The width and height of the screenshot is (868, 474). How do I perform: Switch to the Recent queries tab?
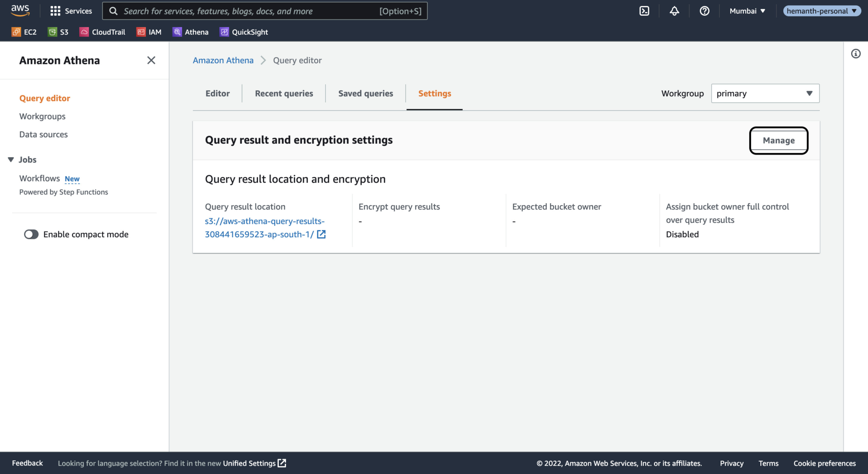pyautogui.click(x=284, y=93)
